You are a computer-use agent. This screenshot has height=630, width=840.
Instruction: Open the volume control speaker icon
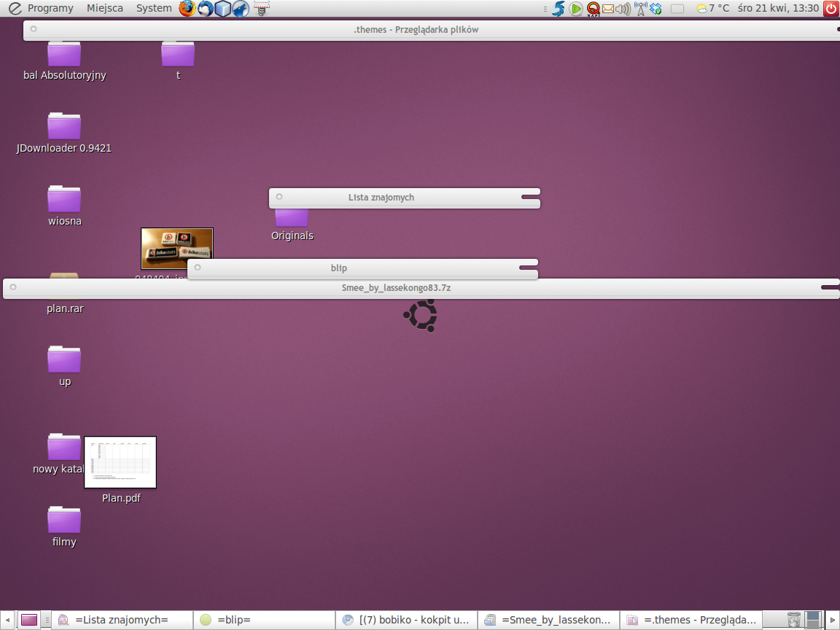623,9
